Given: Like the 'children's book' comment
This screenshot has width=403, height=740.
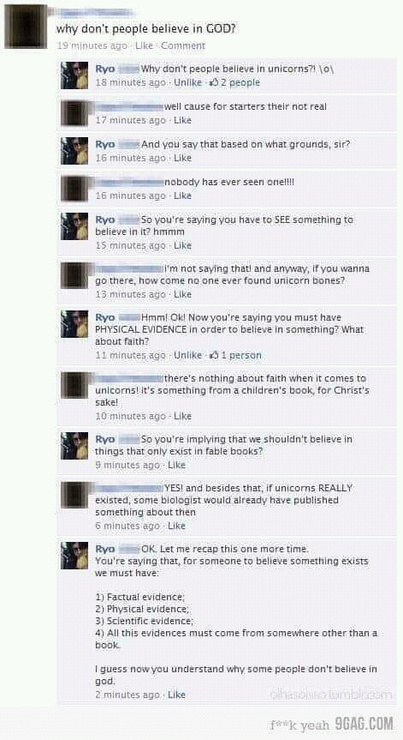Looking at the screenshot, I should tap(183, 416).
